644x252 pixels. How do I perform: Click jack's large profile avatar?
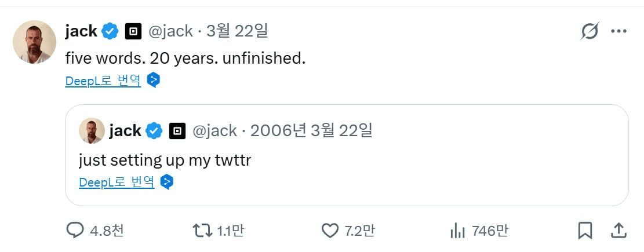34,42
